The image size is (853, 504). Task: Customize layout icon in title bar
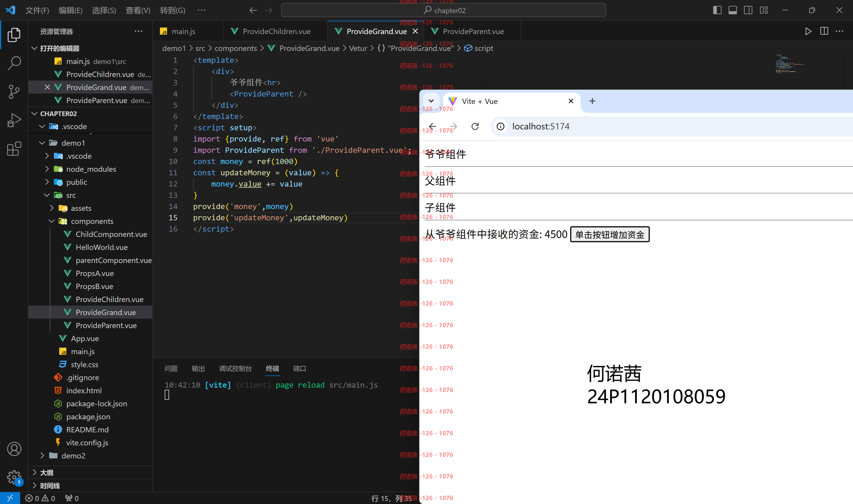(764, 10)
